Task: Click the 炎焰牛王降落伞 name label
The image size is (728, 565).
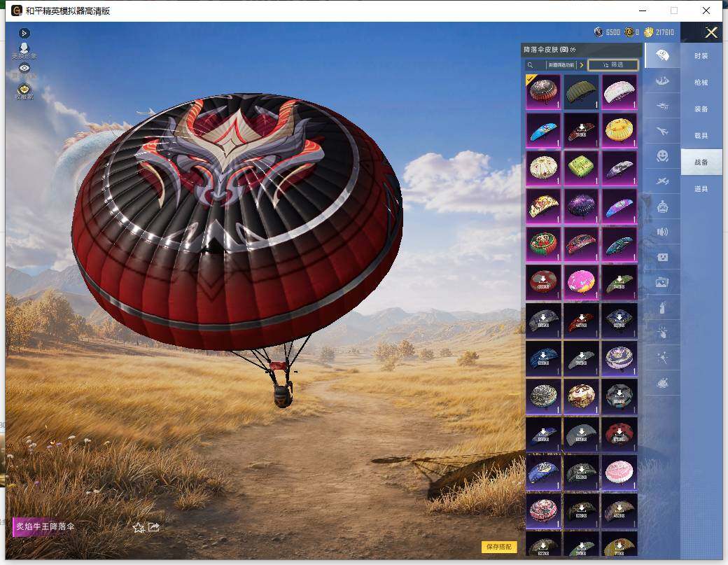Action: [45, 526]
